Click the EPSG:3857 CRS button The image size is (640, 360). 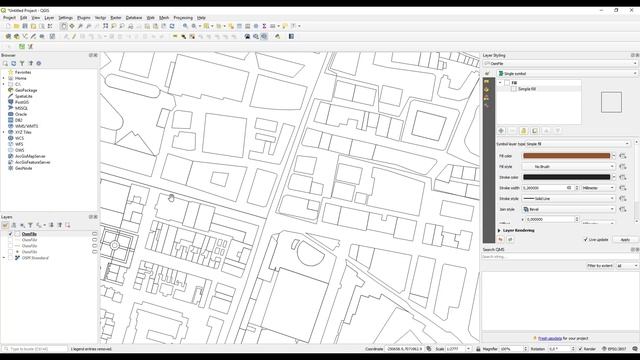(x=614, y=349)
